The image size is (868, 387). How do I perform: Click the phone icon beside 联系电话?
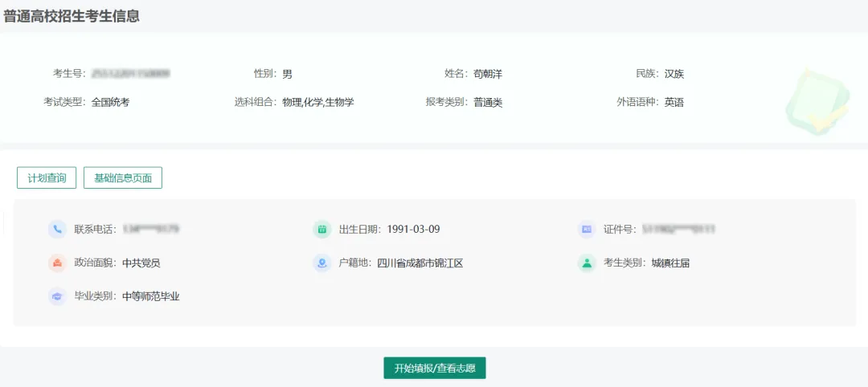pyautogui.click(x=57, y=230)
